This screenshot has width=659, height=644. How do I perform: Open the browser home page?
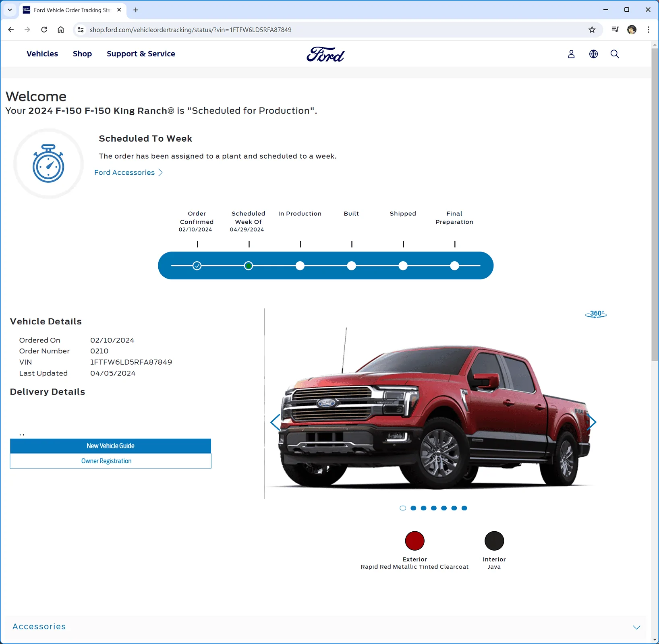coord(61,30)
